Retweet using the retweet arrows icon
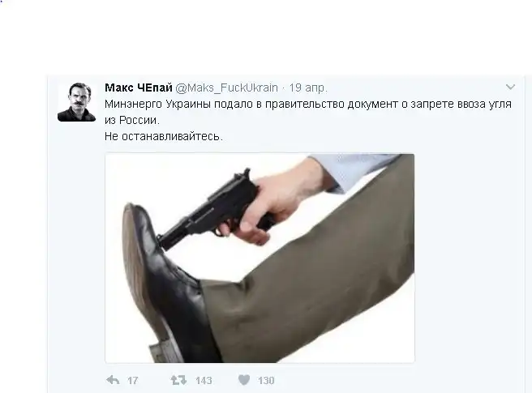The width and height of the screenshot is (532, 393). point(178,380)
